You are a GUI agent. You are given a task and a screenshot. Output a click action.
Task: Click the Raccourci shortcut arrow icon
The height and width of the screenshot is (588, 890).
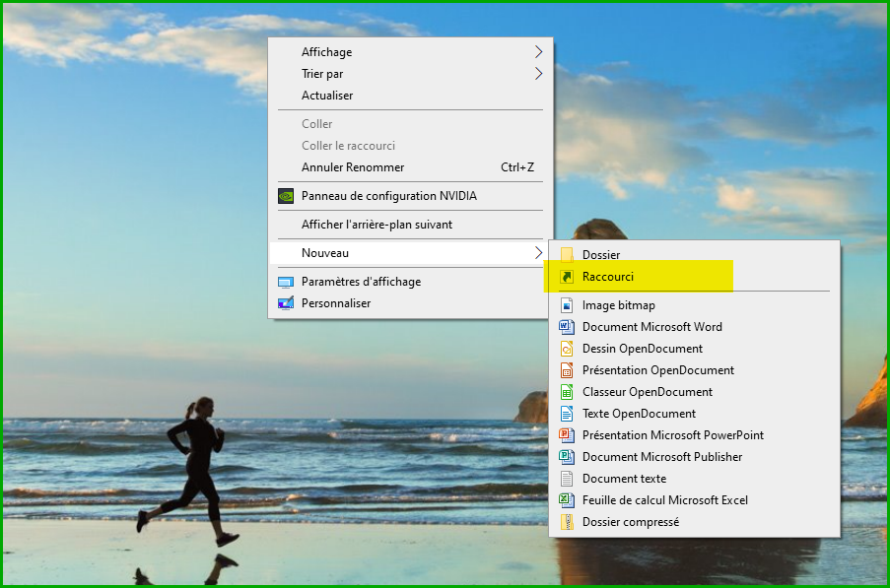(x=567, y=277)
